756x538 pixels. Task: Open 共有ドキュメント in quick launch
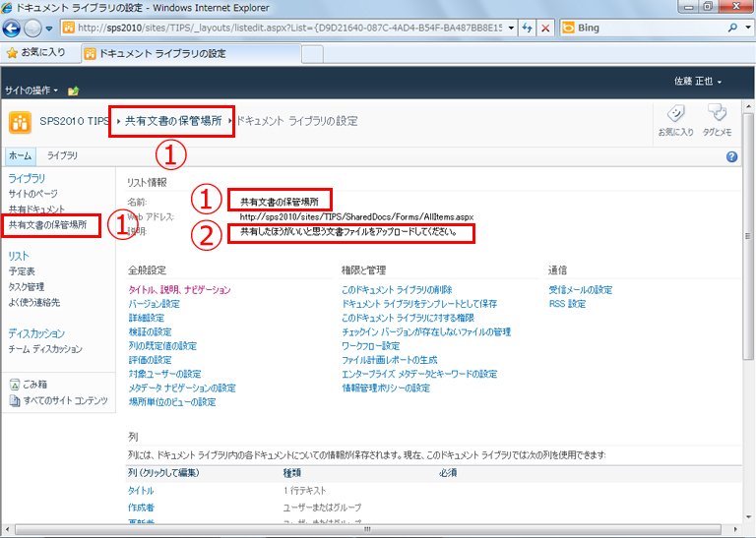pyautogui.click(x=36, y=209)
